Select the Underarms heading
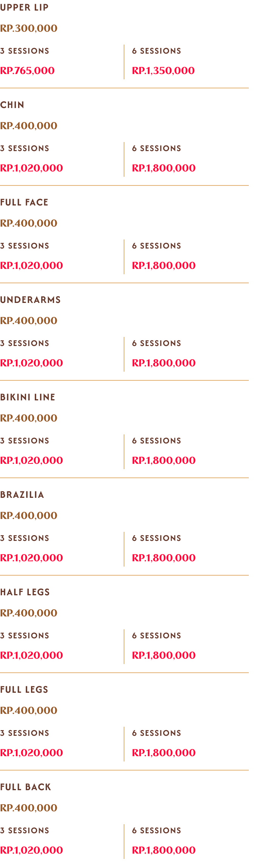The height and width of the screenshot is (868, 273). 30,300
